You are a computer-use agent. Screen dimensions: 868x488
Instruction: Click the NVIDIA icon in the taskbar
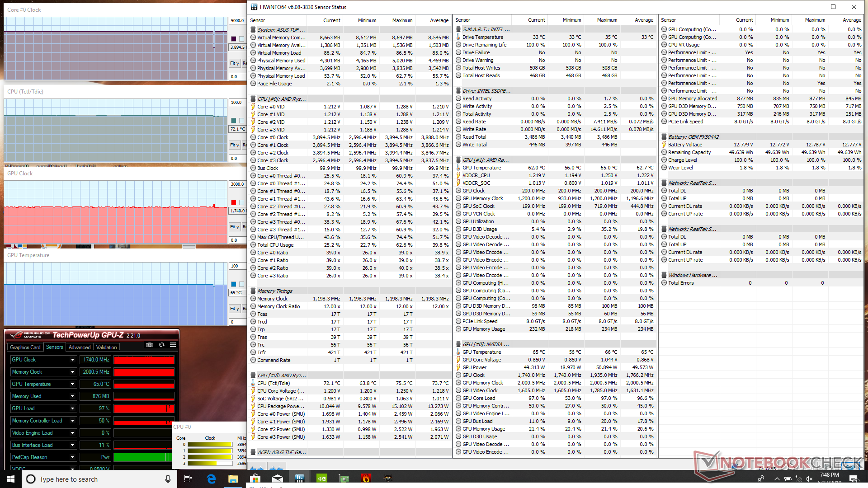click(x=321, y=479)
